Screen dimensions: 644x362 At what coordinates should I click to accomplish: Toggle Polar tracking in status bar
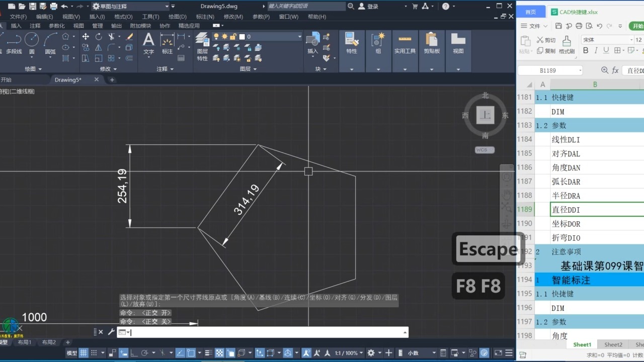tap(144, 353)
